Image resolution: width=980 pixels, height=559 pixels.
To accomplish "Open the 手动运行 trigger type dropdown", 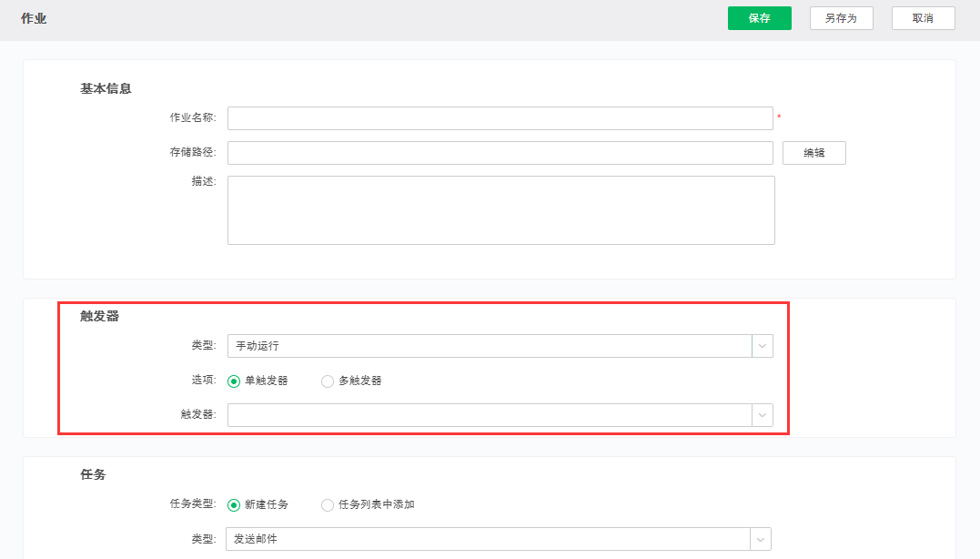I will point(490,346).
